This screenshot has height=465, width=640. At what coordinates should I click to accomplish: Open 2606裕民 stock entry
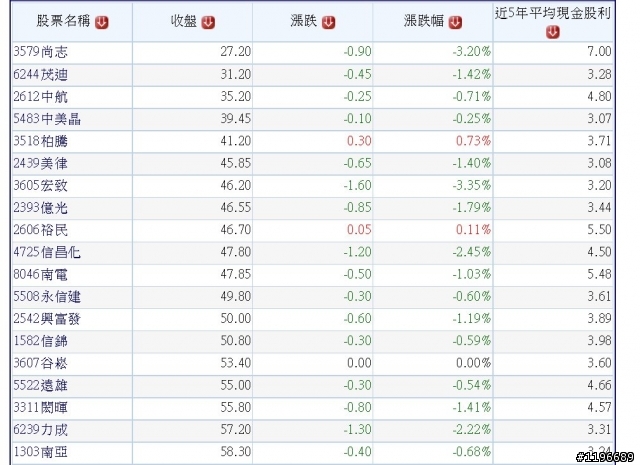click(40, 230)
